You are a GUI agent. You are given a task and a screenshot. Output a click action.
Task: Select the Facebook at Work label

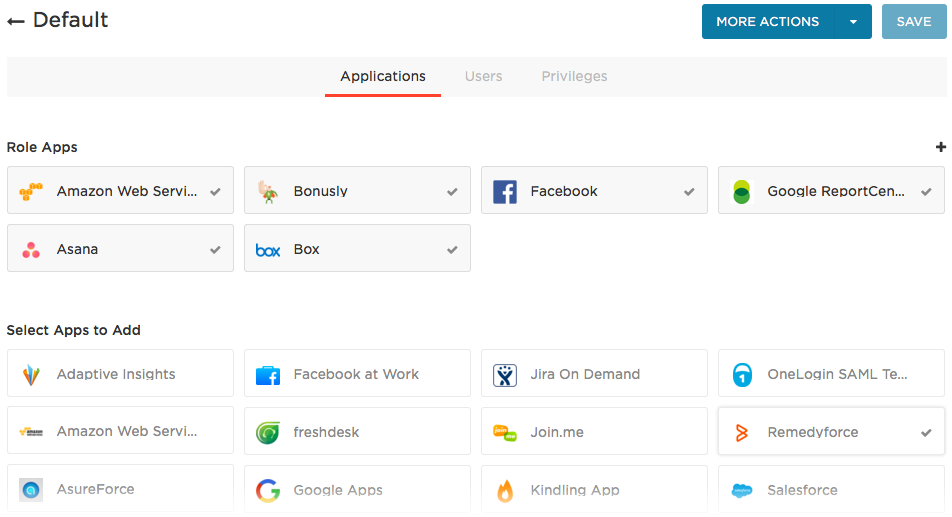[x=356, y=374]
